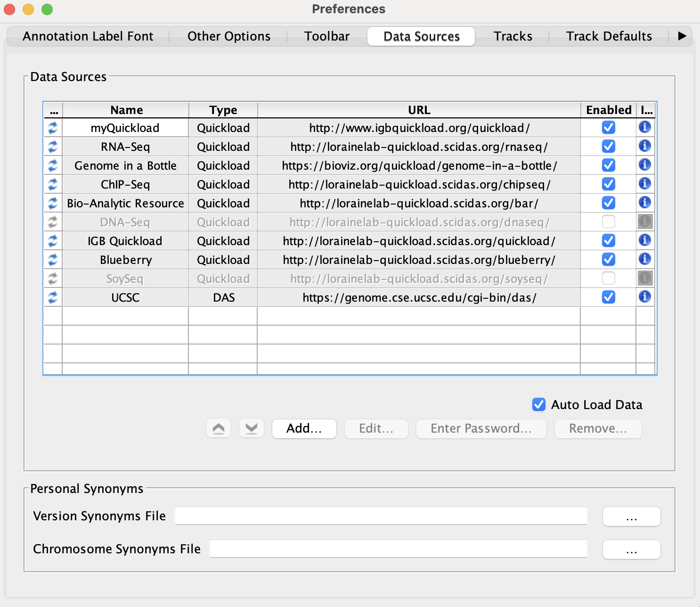The height and width of the screenshot is (607, 700).
Task: Refresh the Blueberry data source
Action: (x=53, y=260)
